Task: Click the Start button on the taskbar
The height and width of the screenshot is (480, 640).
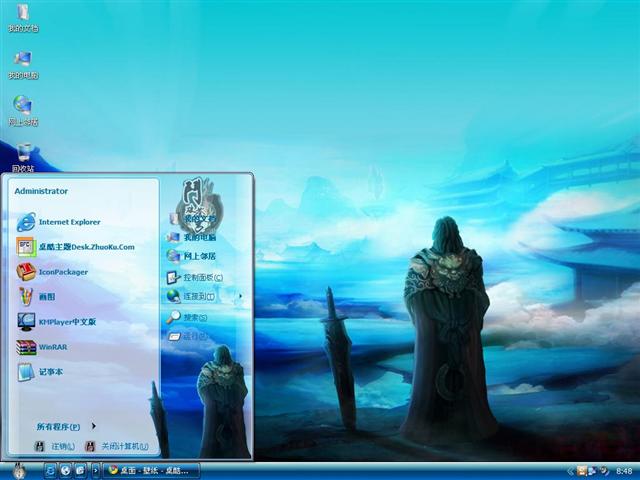Action: click(x=18, y=471)
